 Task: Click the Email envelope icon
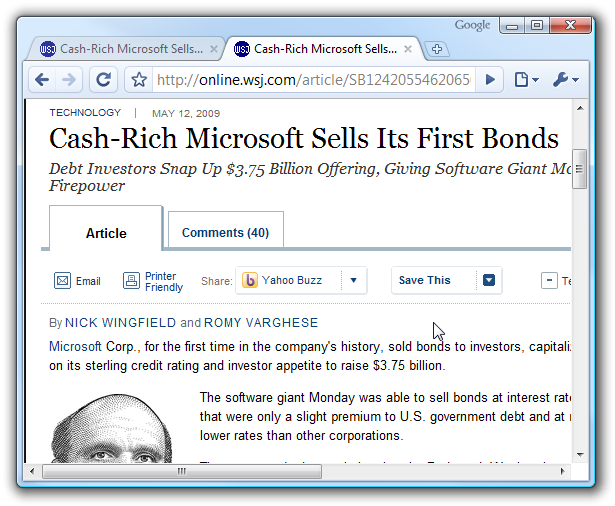coord(62,280)
